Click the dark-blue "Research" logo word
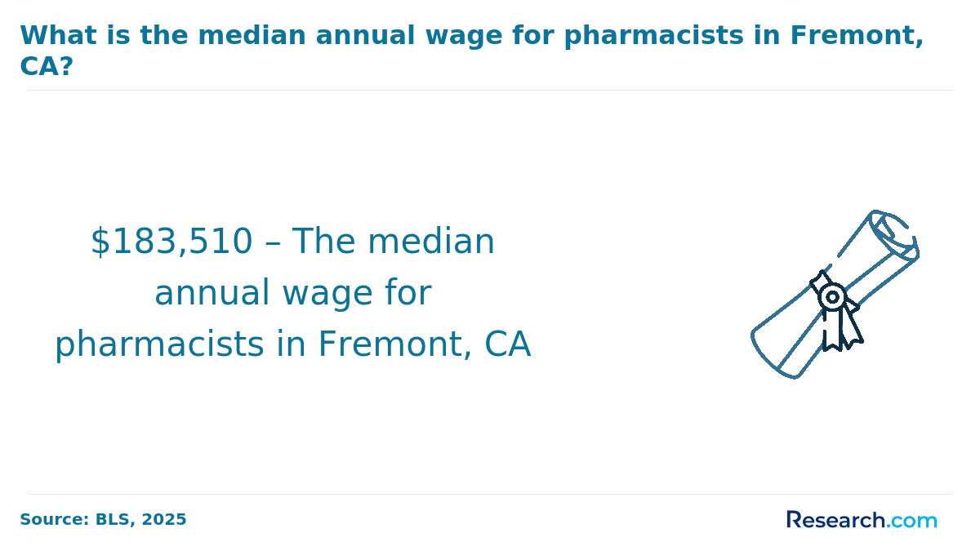Image resolution: width=980 pixels, height=555 pixels. [x=836, y=520]
